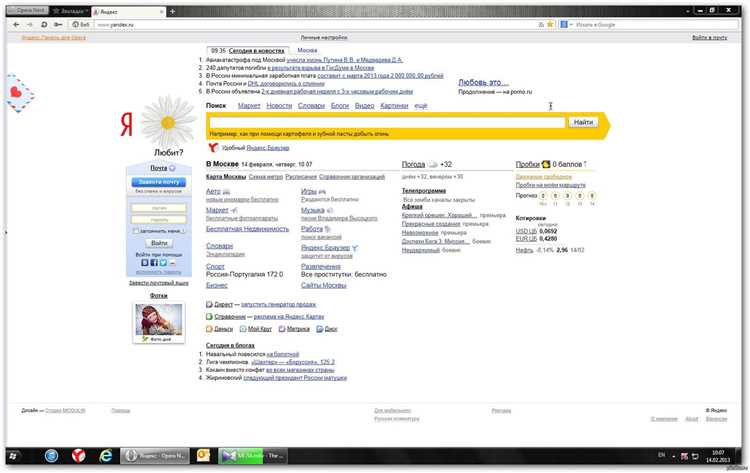
Task: Click the Yandex Browser icon below search
Action: [212, 147]
